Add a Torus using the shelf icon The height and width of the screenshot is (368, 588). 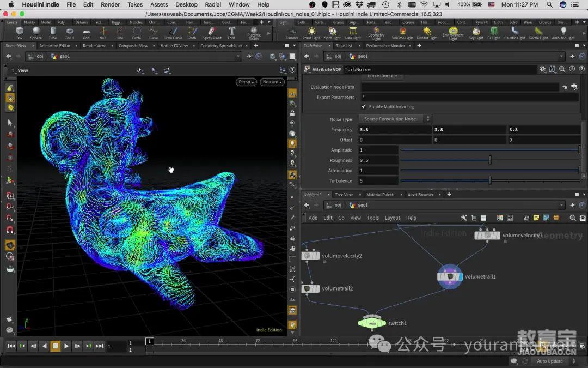point(69,33)
